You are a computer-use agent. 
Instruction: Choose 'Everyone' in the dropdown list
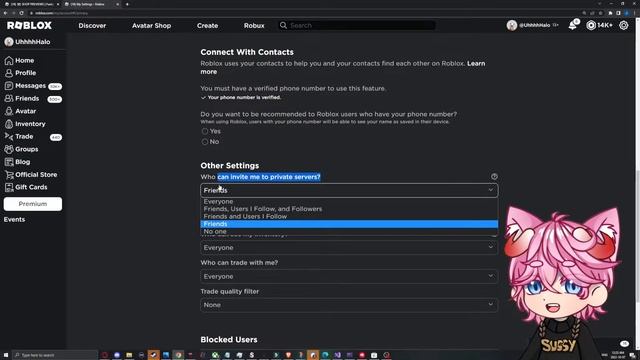pos(349,202)
